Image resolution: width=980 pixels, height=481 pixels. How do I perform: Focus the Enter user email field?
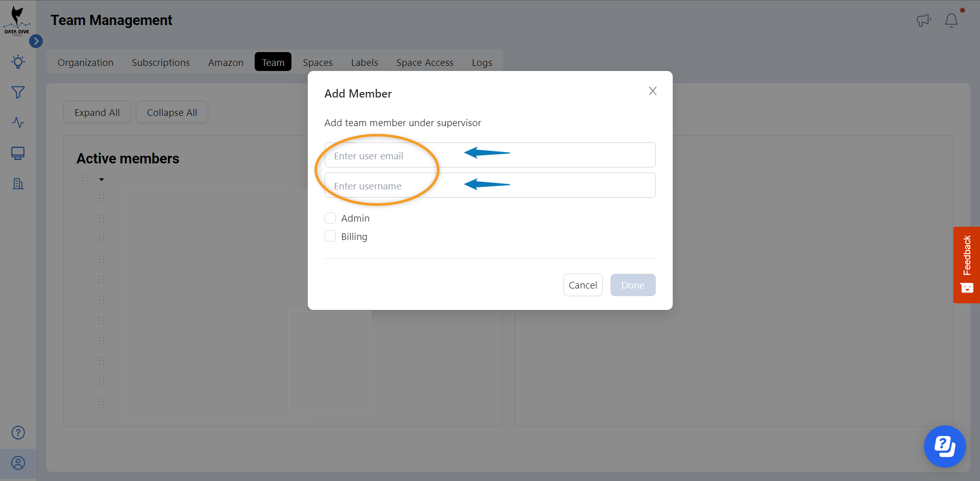(x=490, y=155)
